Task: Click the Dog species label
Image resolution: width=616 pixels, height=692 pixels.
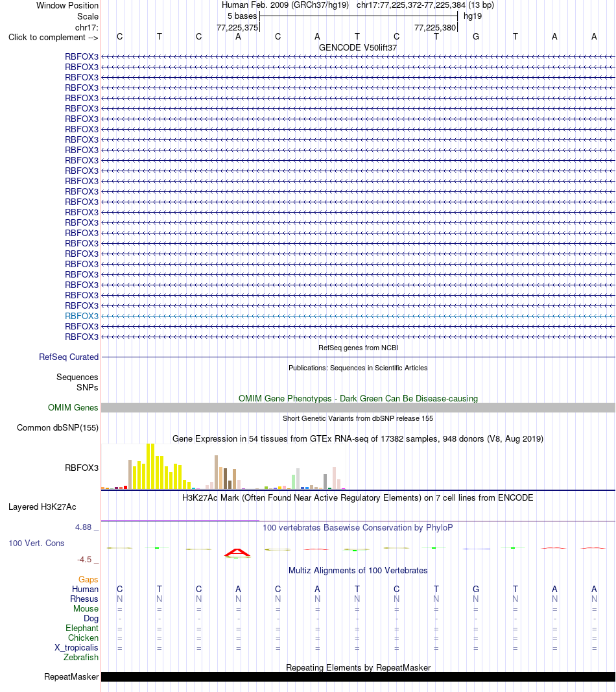Action: 91,618
